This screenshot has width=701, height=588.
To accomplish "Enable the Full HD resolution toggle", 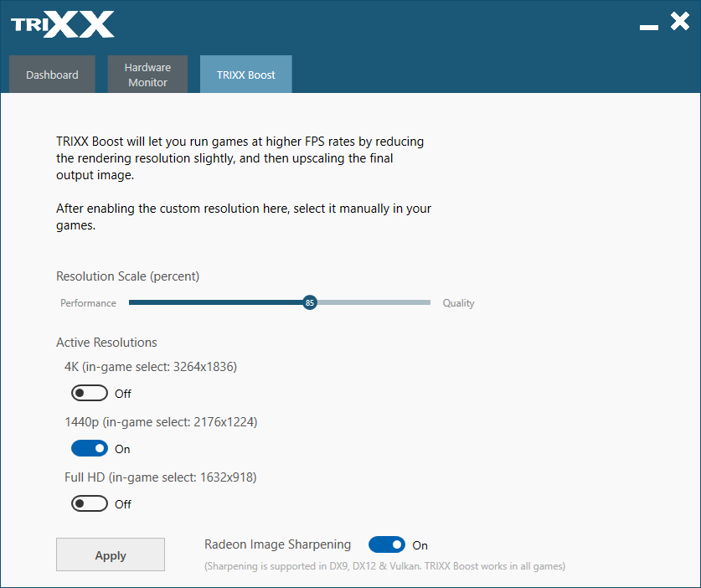I will pos(90,503).
